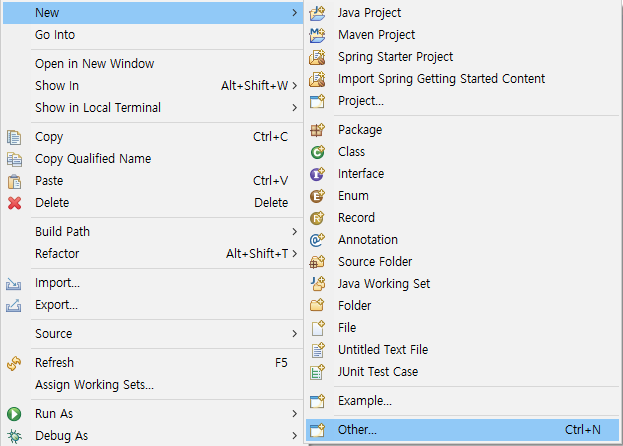Select Maven Project menu entry
The height and width of the screenshot is (446, 623).
(x=462, y=35)
